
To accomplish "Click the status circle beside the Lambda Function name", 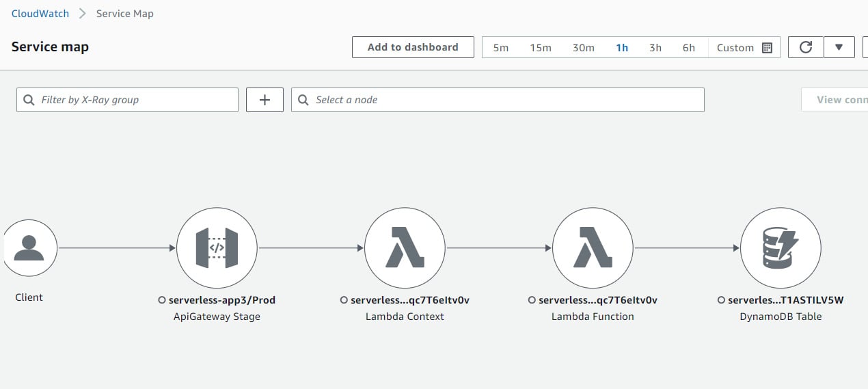I will pos(532,300).
